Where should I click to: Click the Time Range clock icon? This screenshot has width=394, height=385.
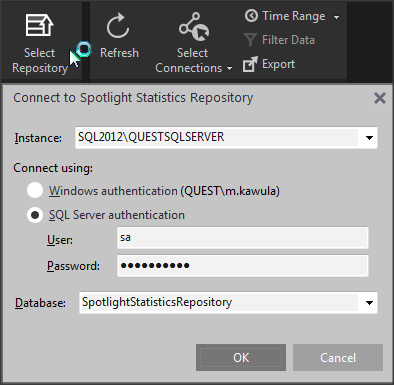tap(251, 16)
